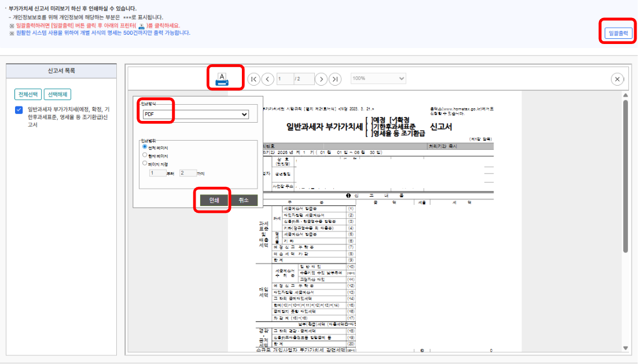
Task: Click 선택해제 button in 신고서 목록
Action: pos(57,94)
